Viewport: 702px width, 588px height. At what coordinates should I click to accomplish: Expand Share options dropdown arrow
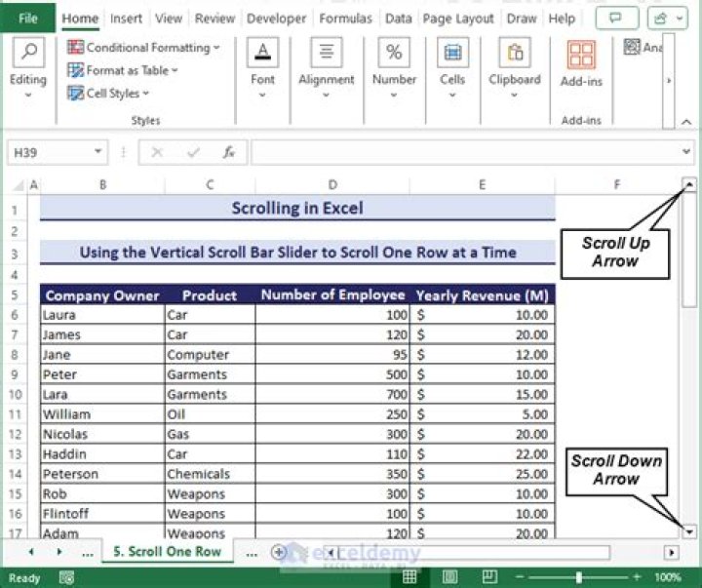(680, 19)
